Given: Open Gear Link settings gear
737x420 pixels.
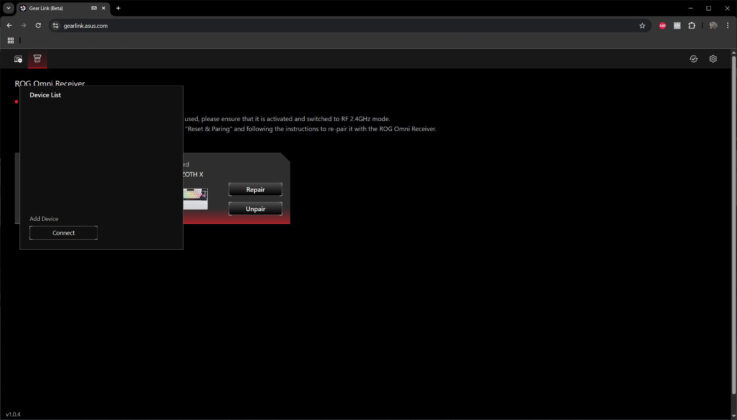Looking at the screenshot, I should (x=713, y=59).
